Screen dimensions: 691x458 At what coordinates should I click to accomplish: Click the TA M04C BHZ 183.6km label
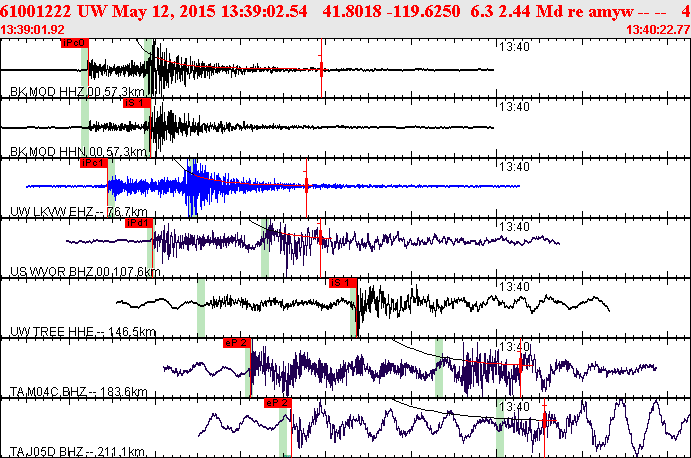[78, 391]
